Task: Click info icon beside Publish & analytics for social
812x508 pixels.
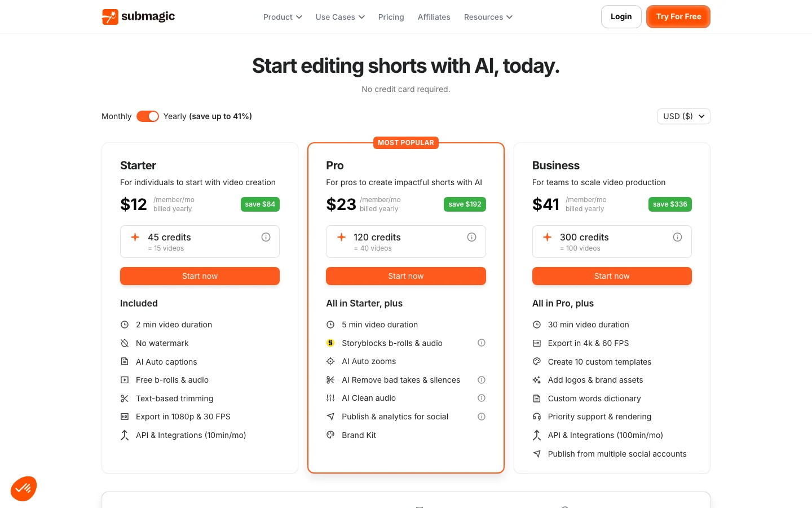Action: click(482, 417)
